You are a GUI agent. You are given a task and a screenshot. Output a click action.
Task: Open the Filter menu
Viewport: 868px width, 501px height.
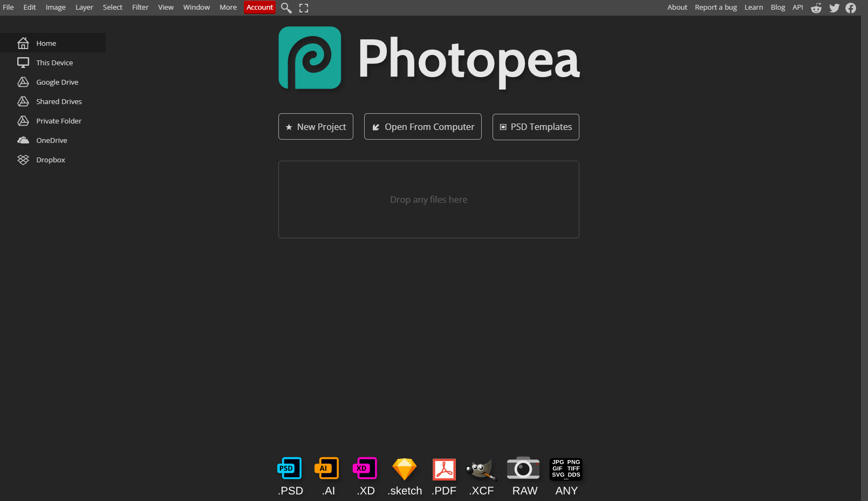[x=140, y=8]
